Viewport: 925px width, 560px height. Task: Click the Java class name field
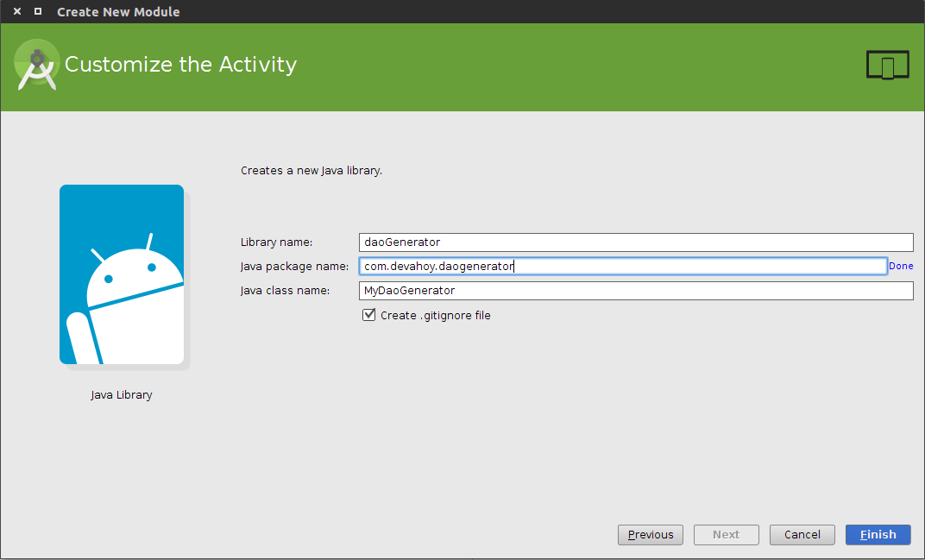(636, 290)
